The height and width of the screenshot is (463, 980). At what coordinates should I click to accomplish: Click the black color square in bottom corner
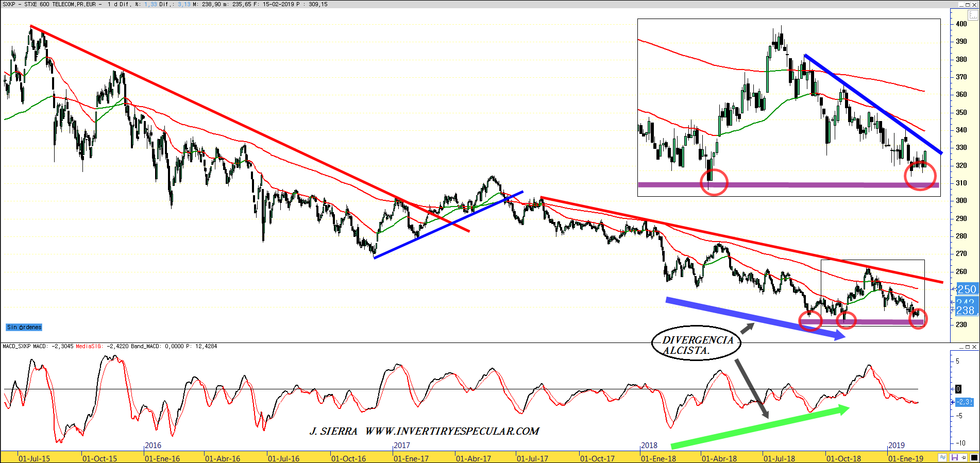tap(974, 457)
